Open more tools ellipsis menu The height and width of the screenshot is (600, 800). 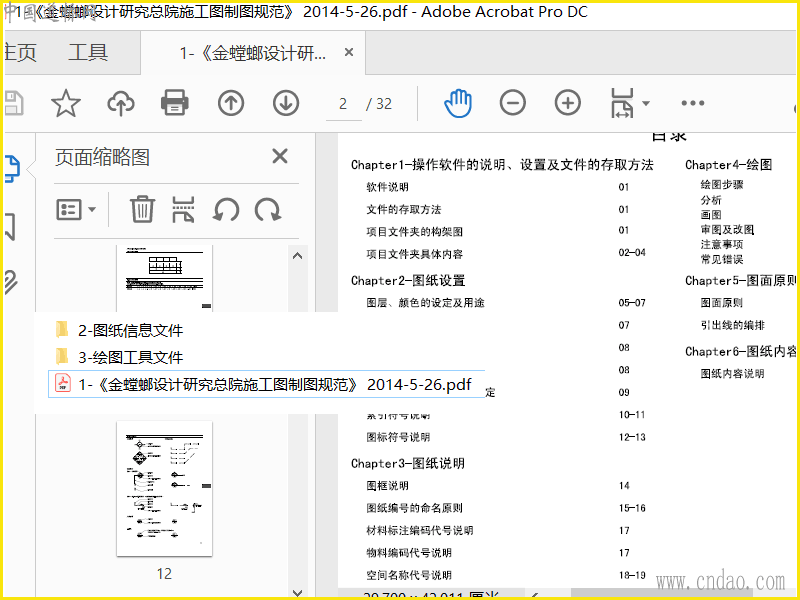click(x=693, y=103)
